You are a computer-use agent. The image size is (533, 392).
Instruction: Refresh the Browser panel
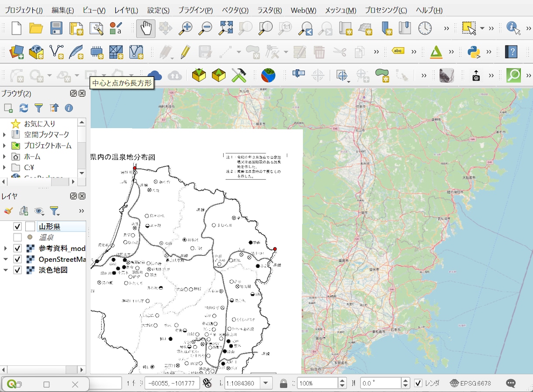24,108
